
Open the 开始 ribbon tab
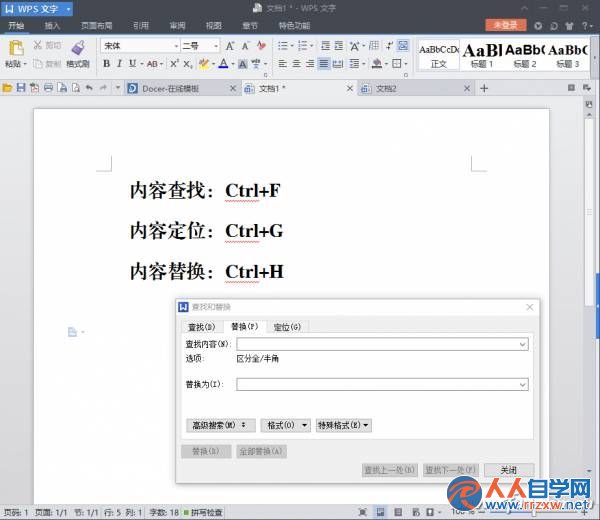[16, 26]
